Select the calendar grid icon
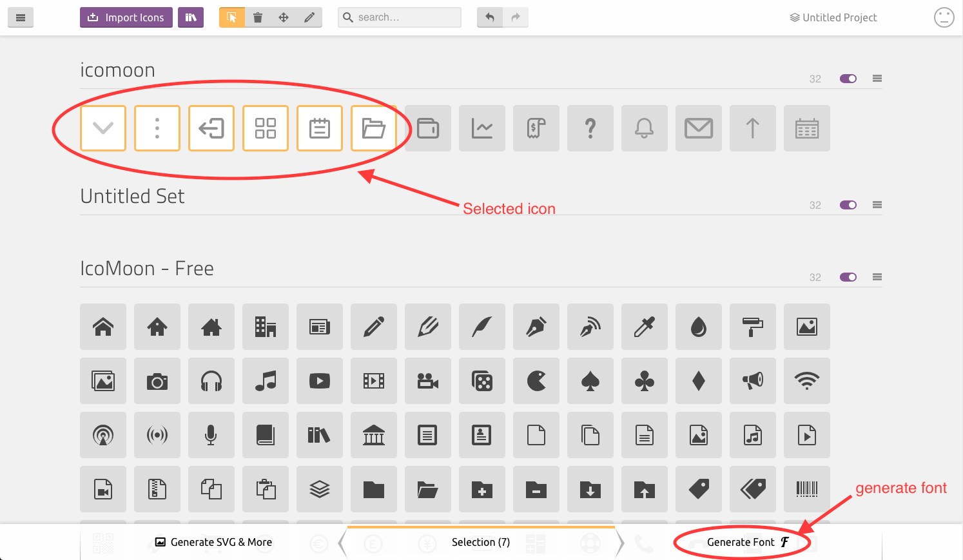Screen dimensions: 963x560 pos(807,128)
